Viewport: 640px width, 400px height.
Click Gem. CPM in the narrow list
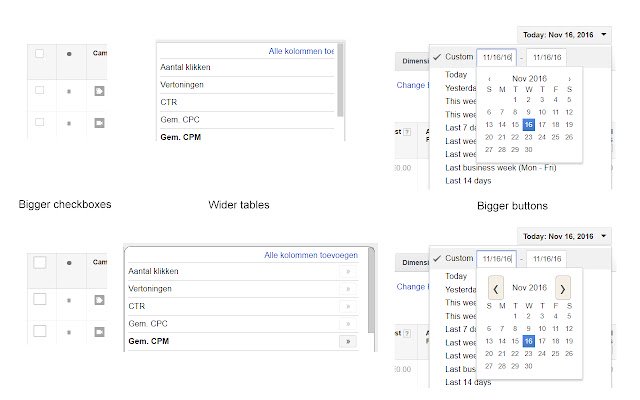(180, 137)
